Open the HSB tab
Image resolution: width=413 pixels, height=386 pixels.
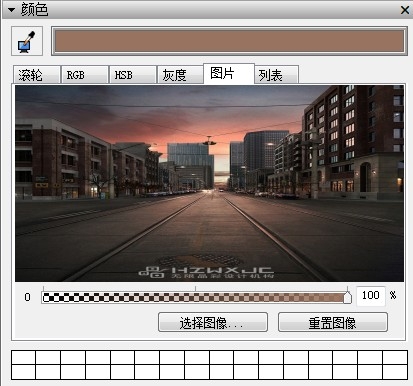[x=133, y=75]
